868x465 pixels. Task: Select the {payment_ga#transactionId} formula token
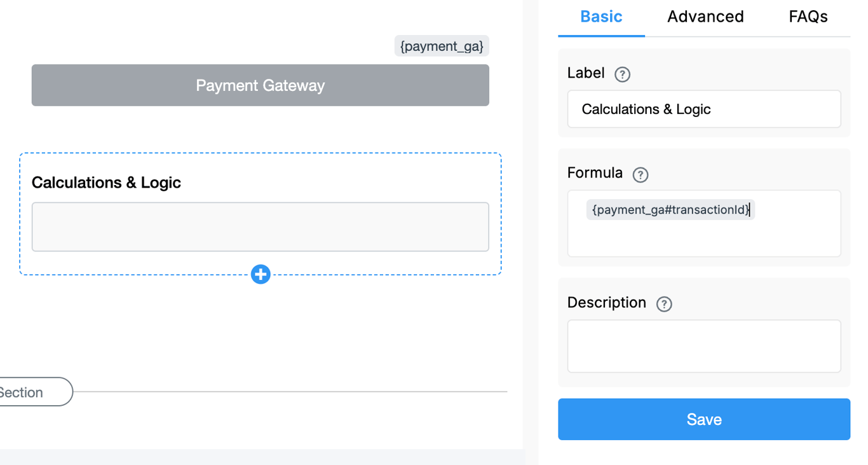[x=670, y=209]
